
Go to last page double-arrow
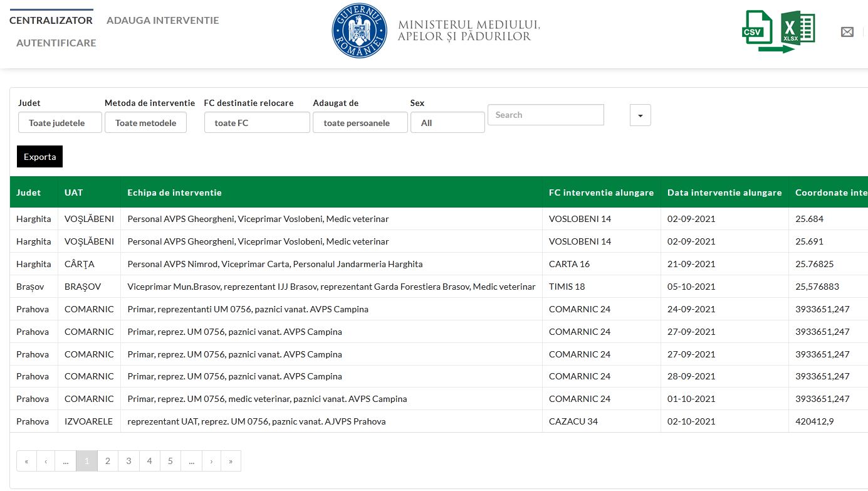point(231,461)
